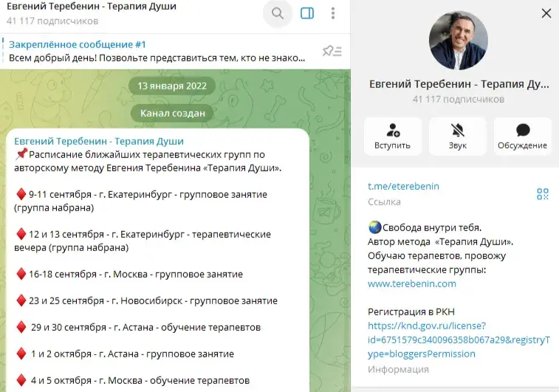Click the 1 и 2 октября Астана line
Viewport: 559px width, 392px height.
tap(124, 354)
